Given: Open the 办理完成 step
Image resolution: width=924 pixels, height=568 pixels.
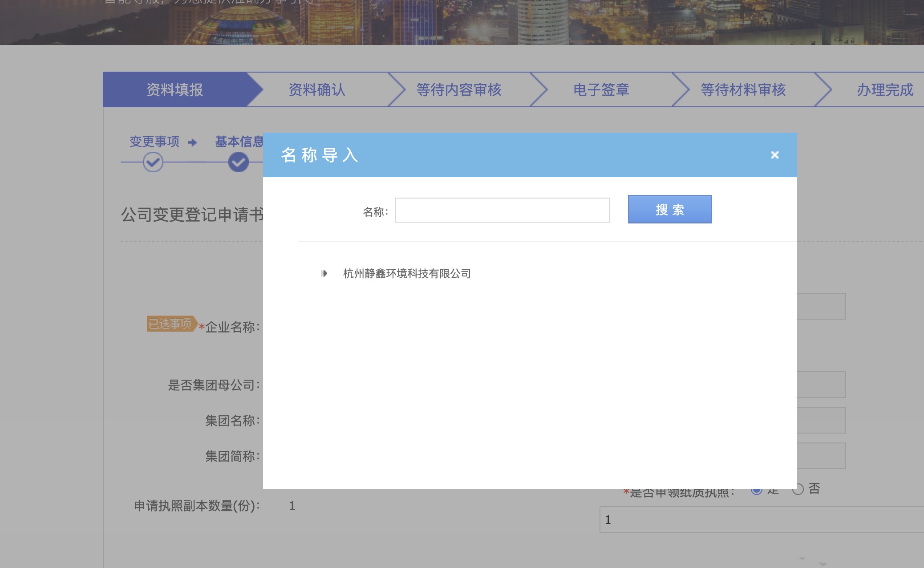Looking at the screenshot, I should [884, 89].
